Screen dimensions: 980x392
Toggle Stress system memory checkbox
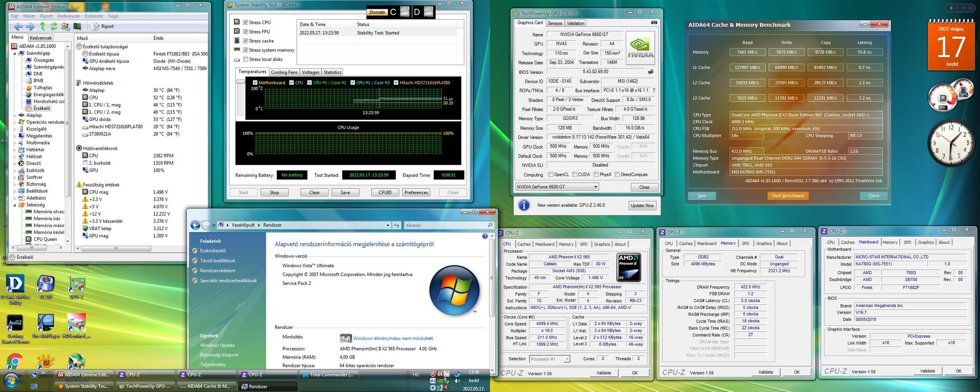click(245, 50)
